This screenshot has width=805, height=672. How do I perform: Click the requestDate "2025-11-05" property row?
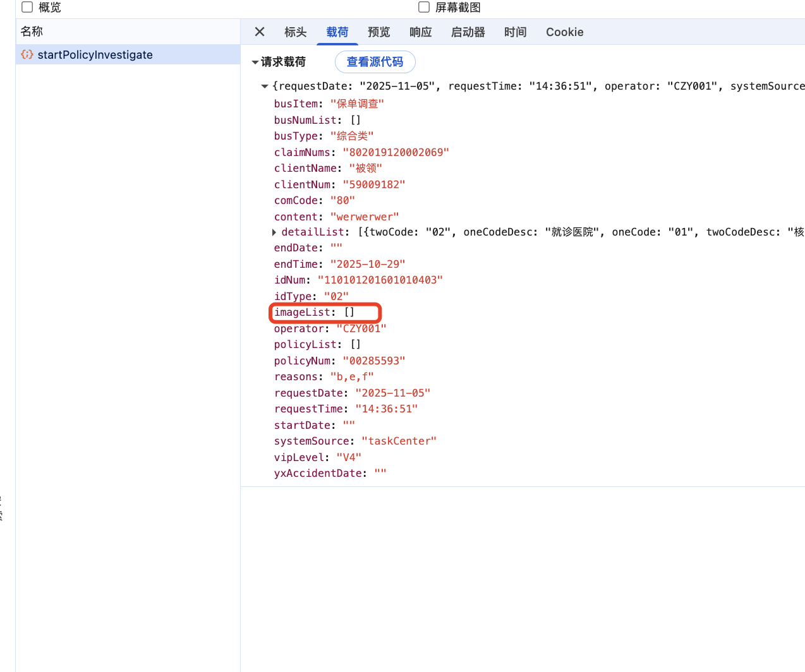[x=352, y=393]
